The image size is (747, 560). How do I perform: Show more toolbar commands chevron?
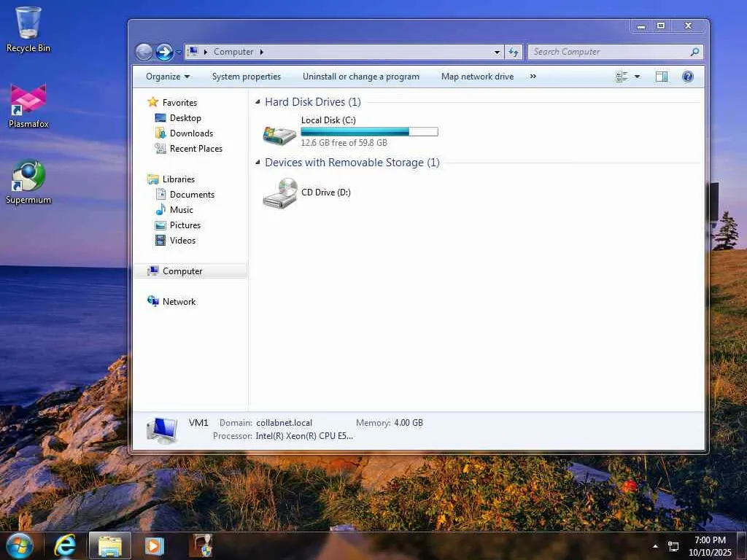click(x=533, y=77)
